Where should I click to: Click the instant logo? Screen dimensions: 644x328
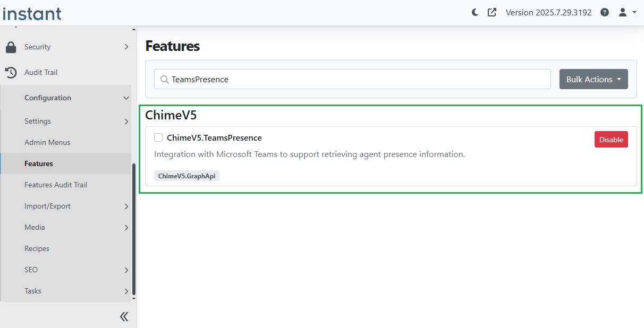32,13
